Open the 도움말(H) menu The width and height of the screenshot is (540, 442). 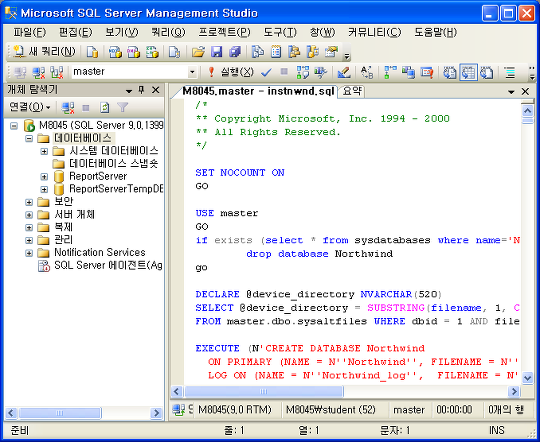[x=436, y=32]
